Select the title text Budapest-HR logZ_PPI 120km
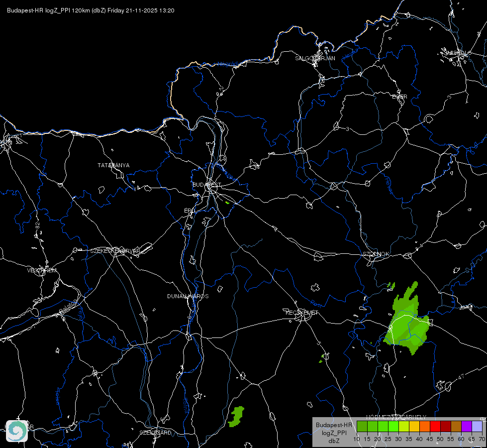487x448 pixels. pyautogui.click(x=48, y=10)
